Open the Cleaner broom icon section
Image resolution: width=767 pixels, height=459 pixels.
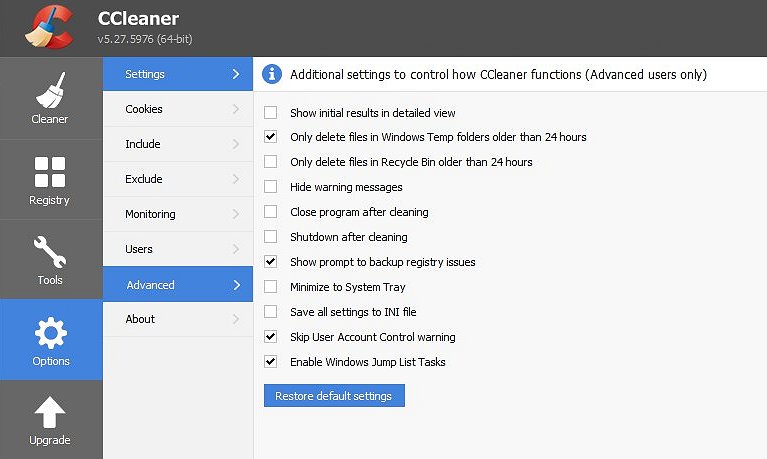50,91
